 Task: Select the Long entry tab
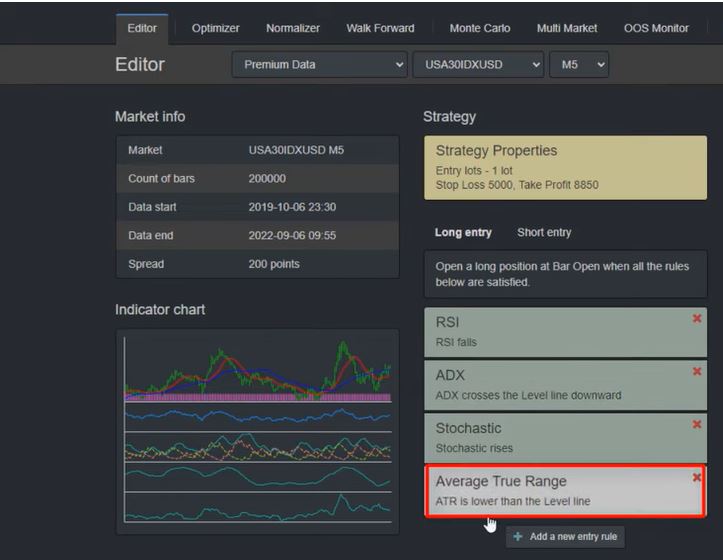coord(463,233)
